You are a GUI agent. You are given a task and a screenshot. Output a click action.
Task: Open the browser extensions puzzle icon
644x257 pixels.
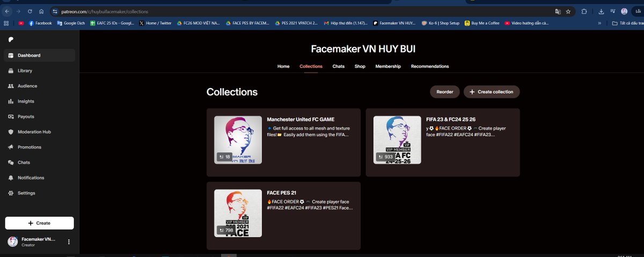(584, 11)
